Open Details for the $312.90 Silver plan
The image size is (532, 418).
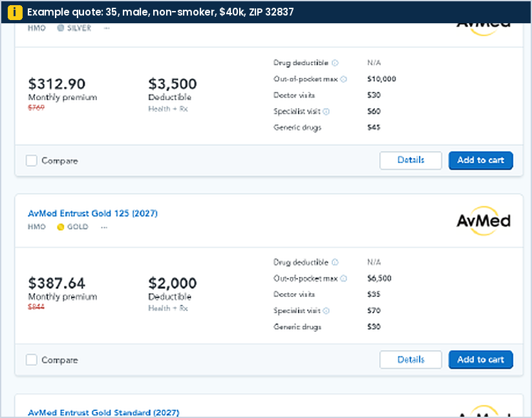(x=410, y=160)
